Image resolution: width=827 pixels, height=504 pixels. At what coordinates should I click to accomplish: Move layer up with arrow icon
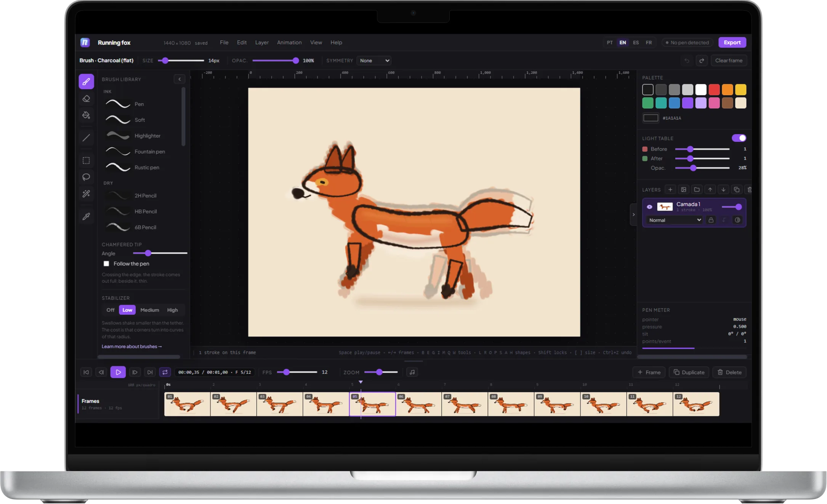click(x=710, y=190)
